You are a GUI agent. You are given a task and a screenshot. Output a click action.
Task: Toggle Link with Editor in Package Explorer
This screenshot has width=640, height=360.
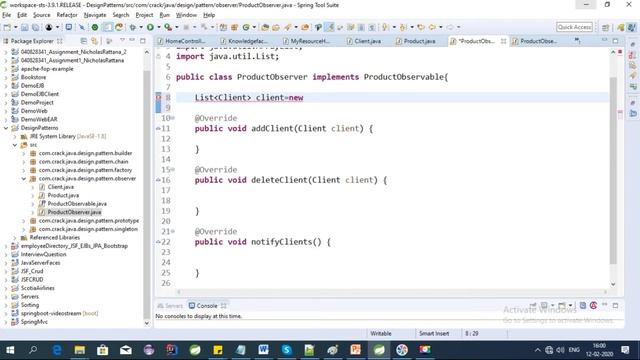(95, 41)
